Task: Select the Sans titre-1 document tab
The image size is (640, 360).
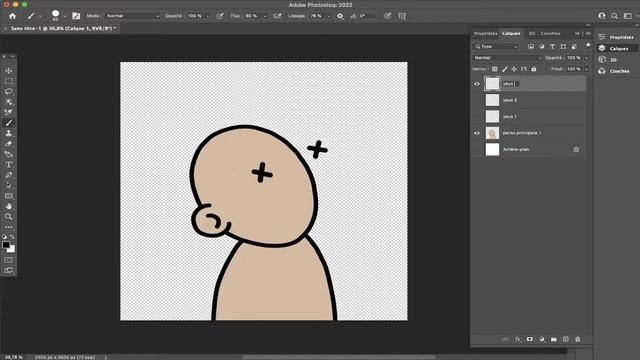Action: pos(63,29)
